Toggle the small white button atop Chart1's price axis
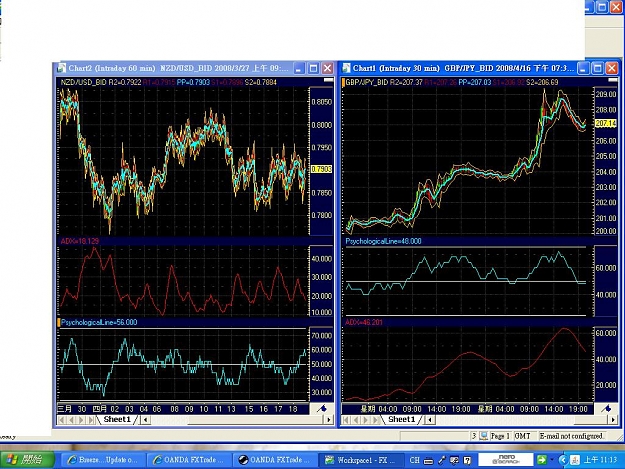This screenshot has width=625, height=469. click(x=613, y=80)
